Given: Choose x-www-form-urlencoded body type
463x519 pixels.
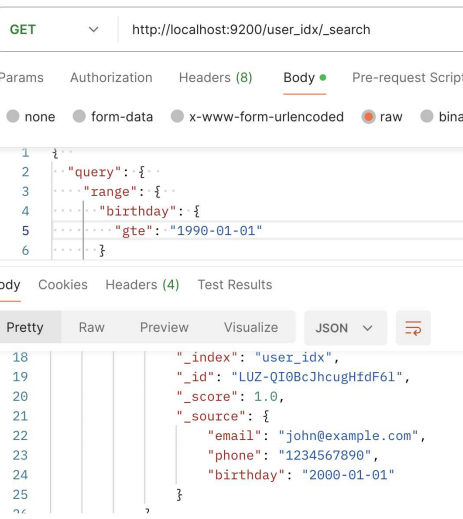Looking at the screenshot, I should [x=177, y=117].
